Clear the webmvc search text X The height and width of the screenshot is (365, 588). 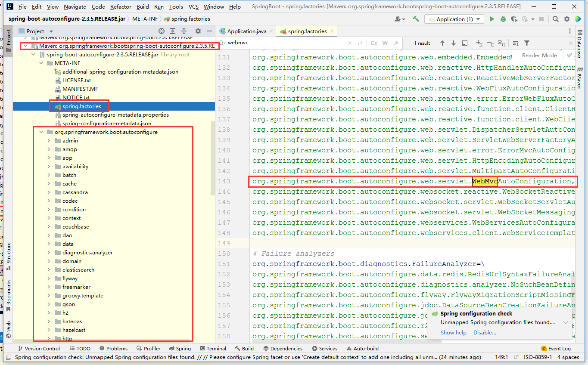[349, 43]
